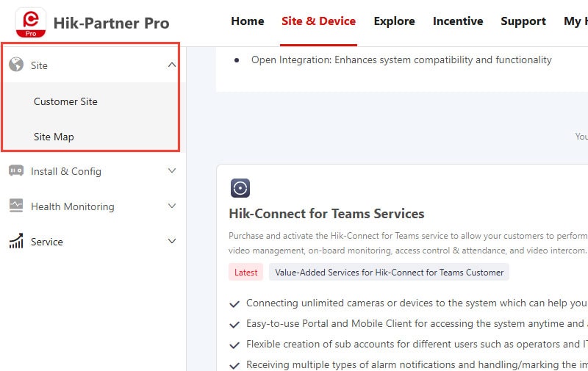Select the Site & Device tab

(x=318, y=21)
